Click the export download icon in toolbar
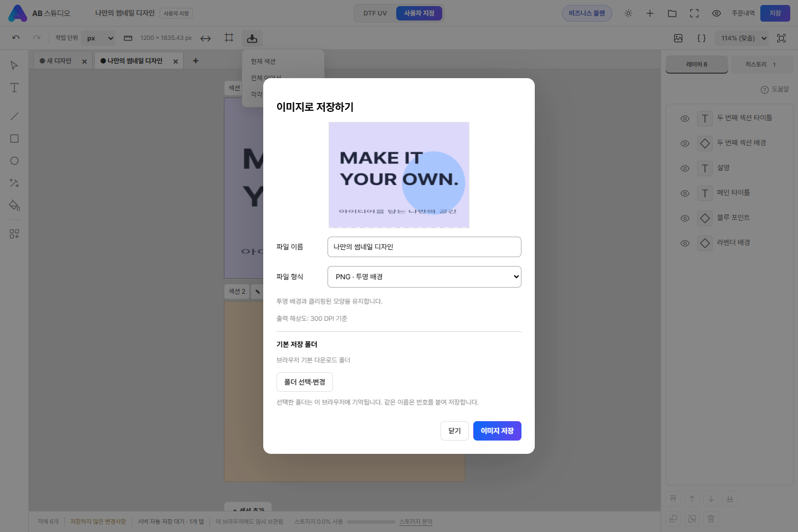 coord(252,38)
